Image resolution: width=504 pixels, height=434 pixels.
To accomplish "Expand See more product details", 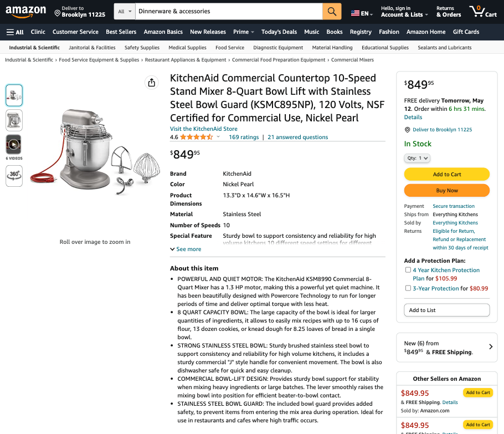I will tap(186, 249).
